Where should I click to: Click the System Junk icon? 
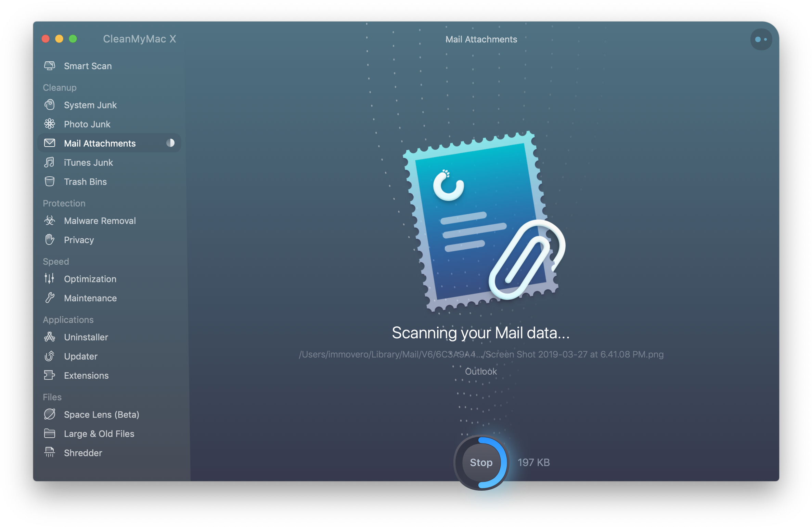tap(50, 105)
